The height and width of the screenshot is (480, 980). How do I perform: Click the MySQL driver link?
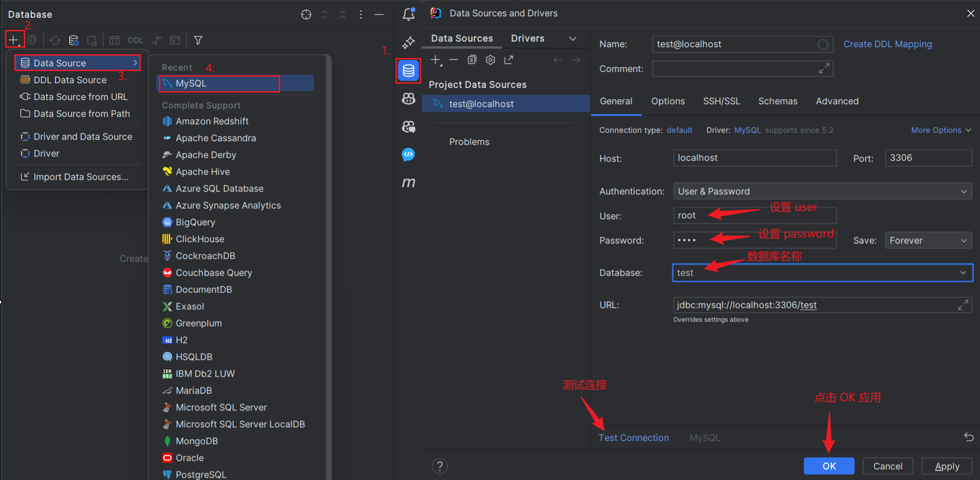[747, 130]
